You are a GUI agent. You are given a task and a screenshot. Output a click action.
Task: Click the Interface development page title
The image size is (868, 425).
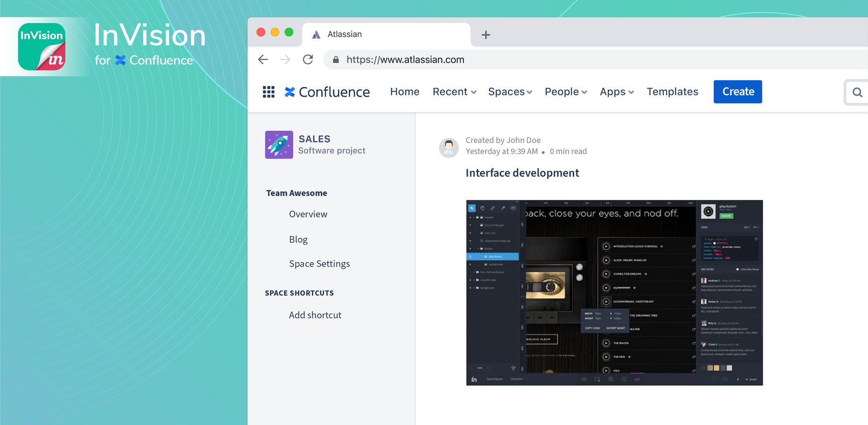click(522, 173)
